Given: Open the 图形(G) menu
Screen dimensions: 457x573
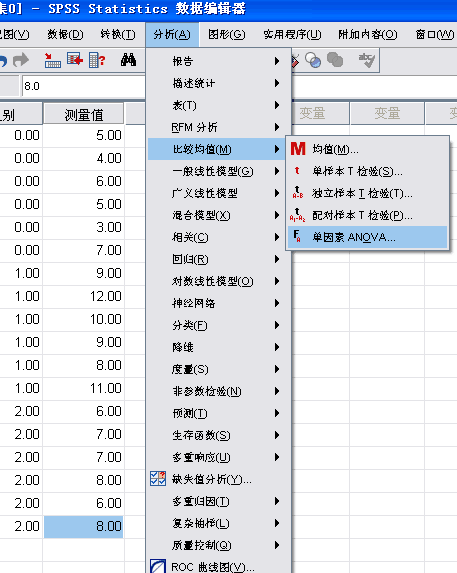Looking at the screenshot, I should point(227,35).
